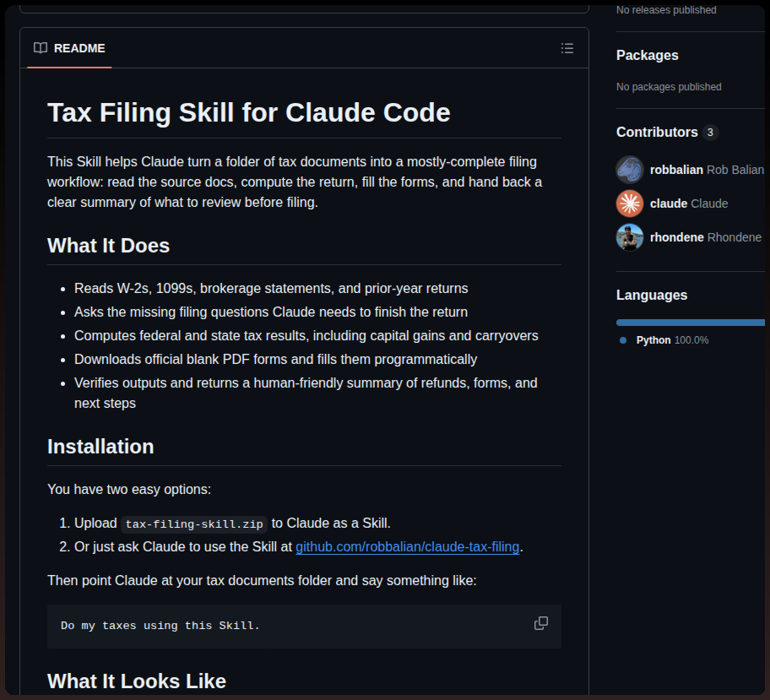Click the contributors count badge "3"
Viewport: 770px width, 700px height.
(710, 132)
